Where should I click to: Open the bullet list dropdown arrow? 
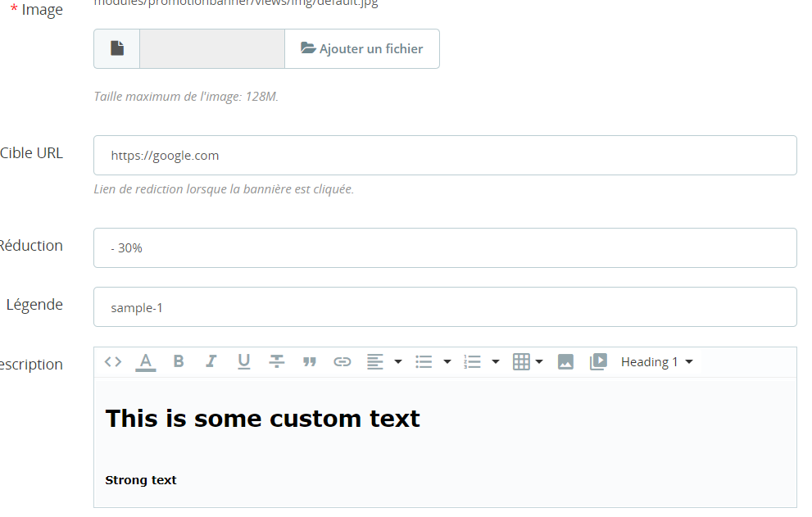447,361
